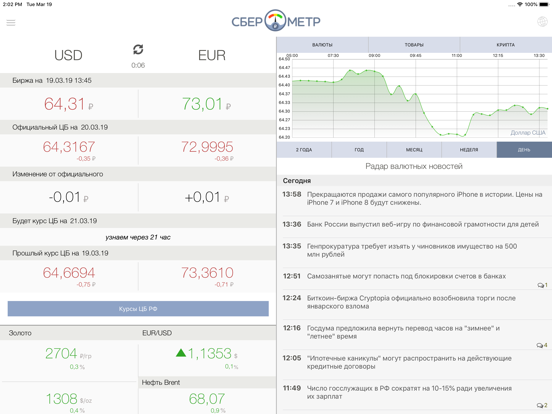Tap the EUR/USD section label
Screen dimensions: 552x414
(x=157, y=333)
